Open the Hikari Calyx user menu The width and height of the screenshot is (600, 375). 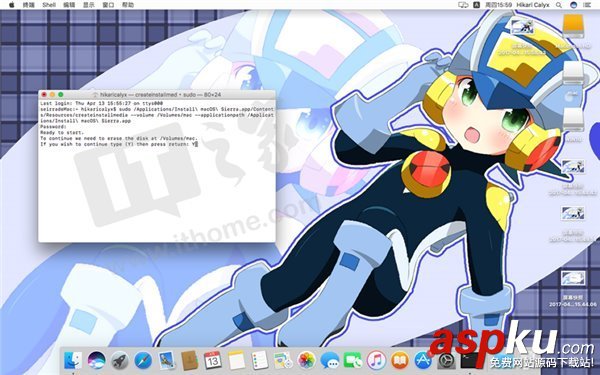click(x=533, y=5)
